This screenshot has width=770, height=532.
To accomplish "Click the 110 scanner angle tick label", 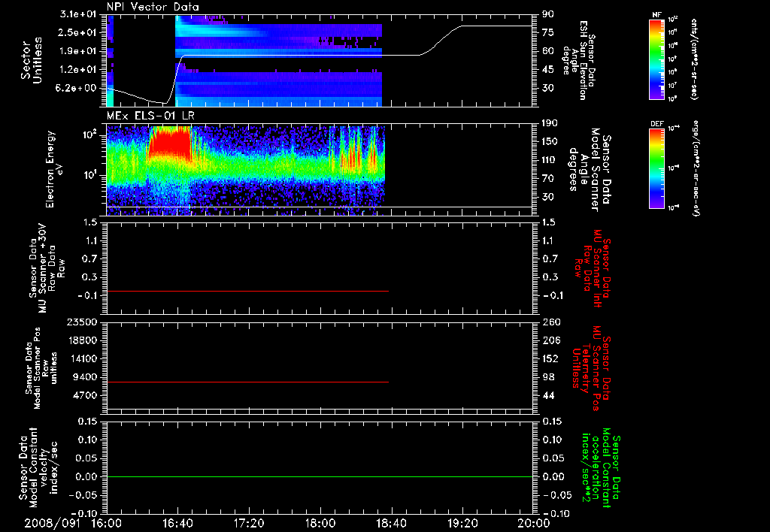I will click(x=550, y=160).
